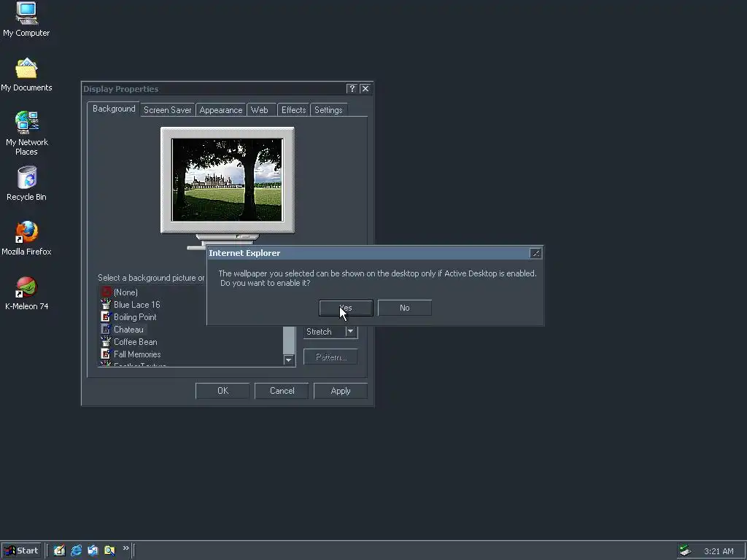This screenshot has width=747, height=560.
Task: Click the Pattern button
Action: point(330,357)
